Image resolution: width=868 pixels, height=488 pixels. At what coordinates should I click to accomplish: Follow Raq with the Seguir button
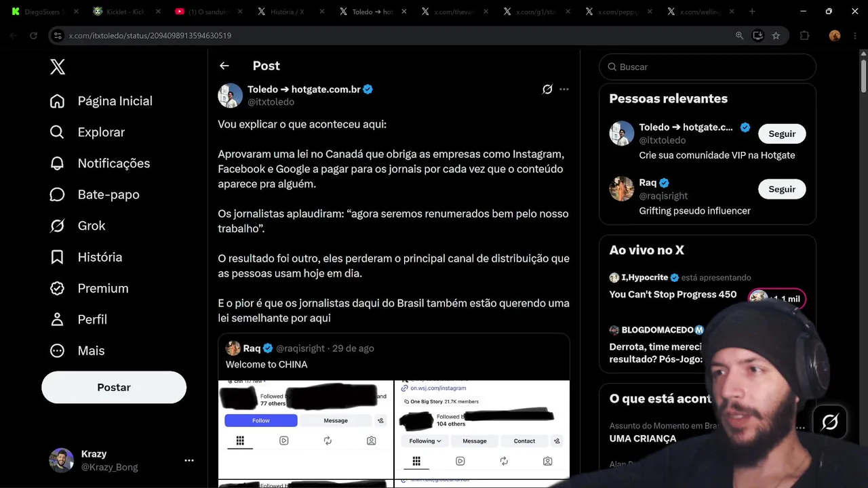click(x=782, y=189)
